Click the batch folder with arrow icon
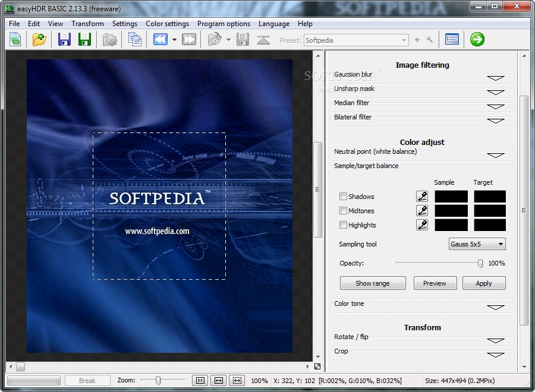 (x=215, y=40)
